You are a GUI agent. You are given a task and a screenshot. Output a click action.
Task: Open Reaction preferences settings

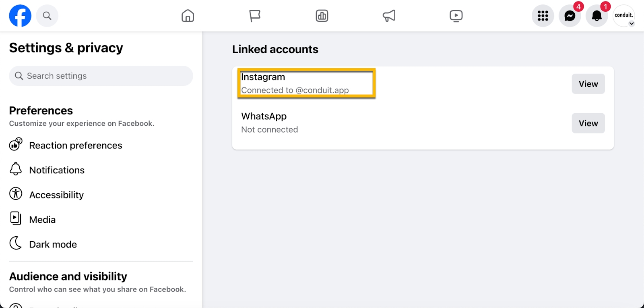tap(75, 145)
